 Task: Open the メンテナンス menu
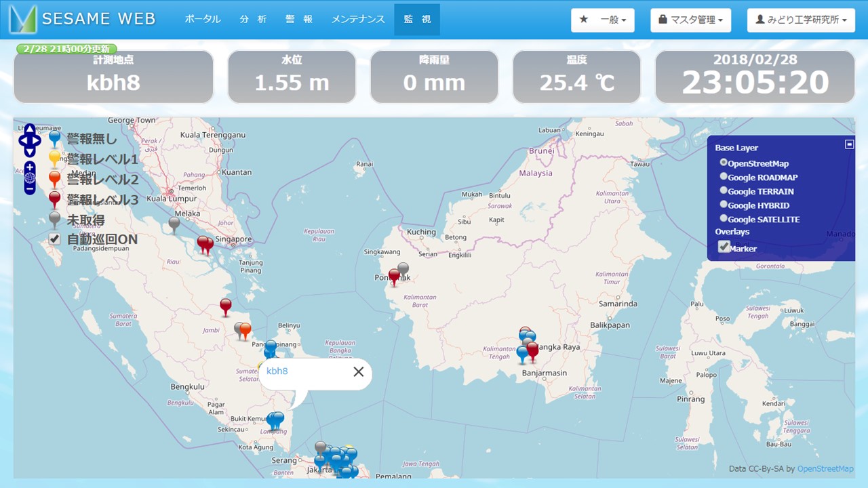pyautogui.click(x=358, y=20)
